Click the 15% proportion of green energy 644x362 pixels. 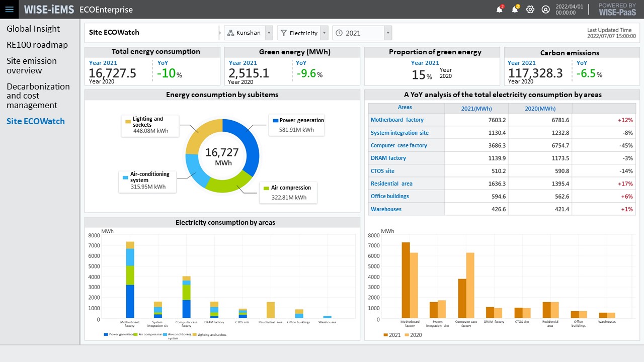pos(422,75)
